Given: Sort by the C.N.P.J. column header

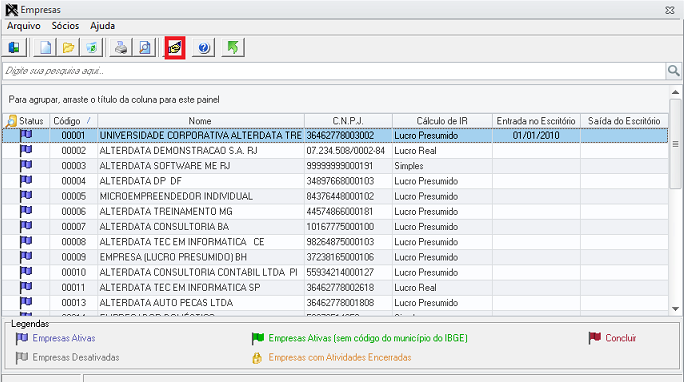Looking at the screenshot, I should click(348, 121).
